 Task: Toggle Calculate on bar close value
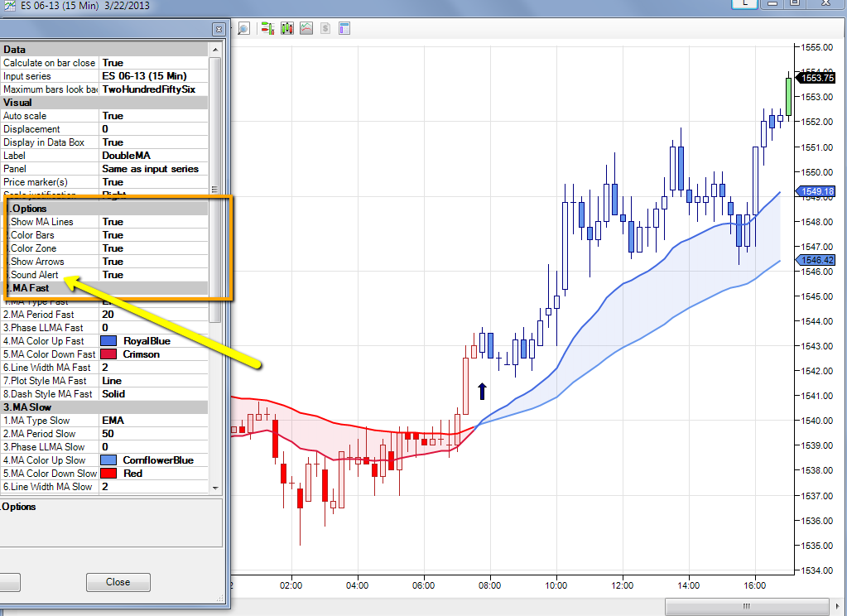(154, 63)
